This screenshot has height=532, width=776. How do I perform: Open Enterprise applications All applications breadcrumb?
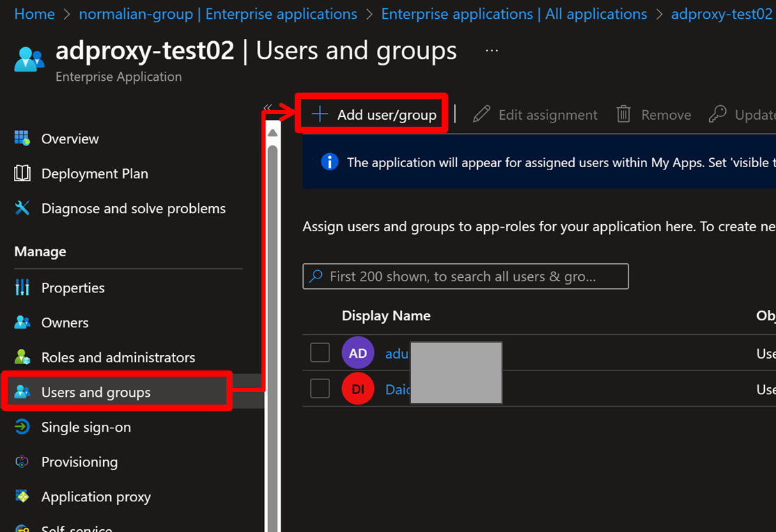click(513, 14)
